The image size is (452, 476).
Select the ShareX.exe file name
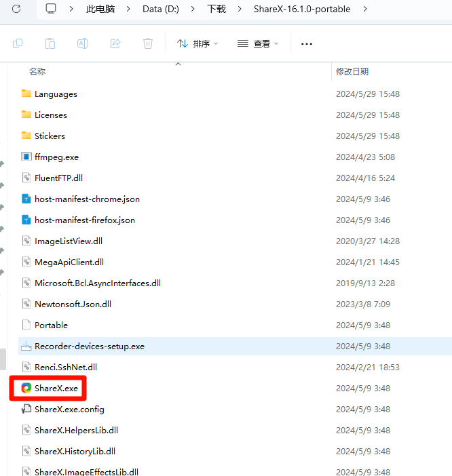click(x=56, y=389)
